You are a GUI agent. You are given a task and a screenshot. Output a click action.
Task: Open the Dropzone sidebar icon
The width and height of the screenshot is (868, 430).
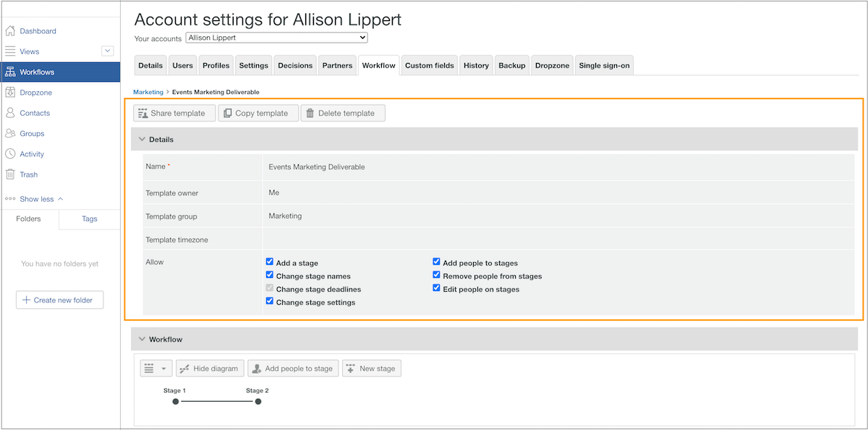pyautogui.click(x=12, y=92)
